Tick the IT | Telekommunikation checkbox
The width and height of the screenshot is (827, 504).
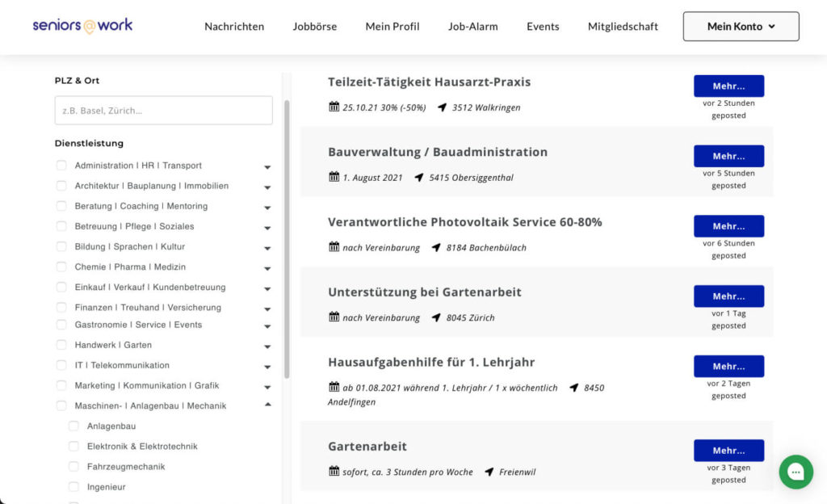[x=61, y=365]
